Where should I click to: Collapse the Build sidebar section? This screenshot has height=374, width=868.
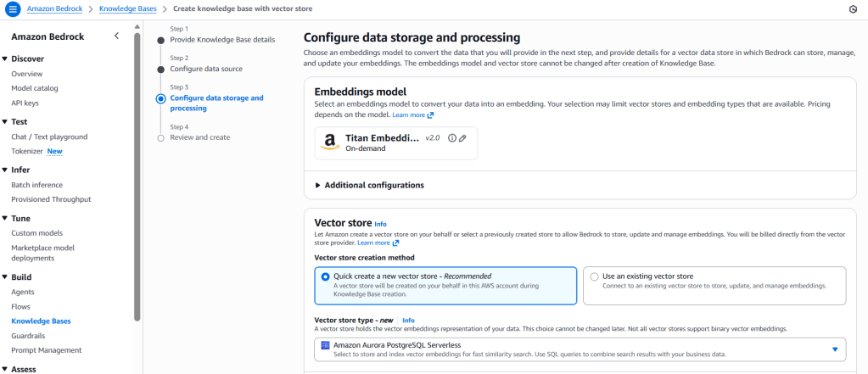point(5,277)
